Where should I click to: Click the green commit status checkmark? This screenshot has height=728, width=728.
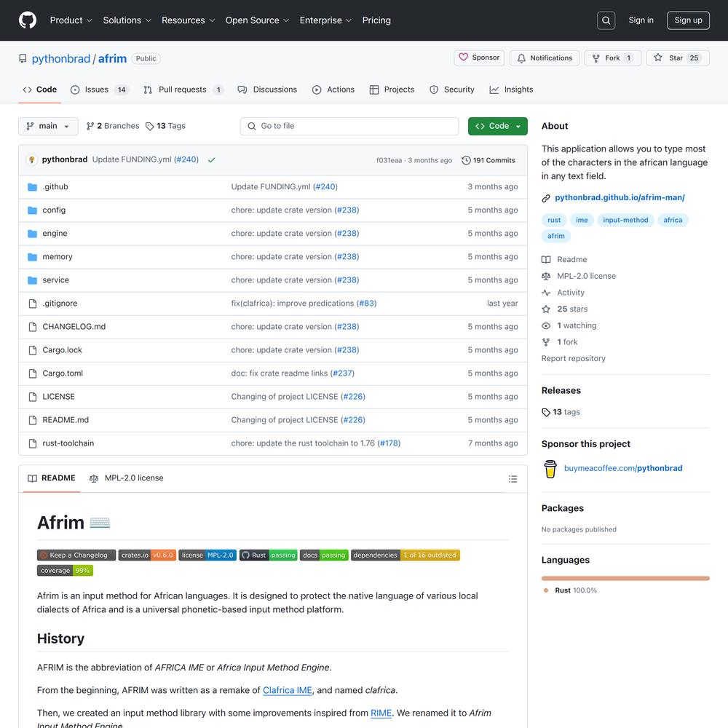point(211,160)
